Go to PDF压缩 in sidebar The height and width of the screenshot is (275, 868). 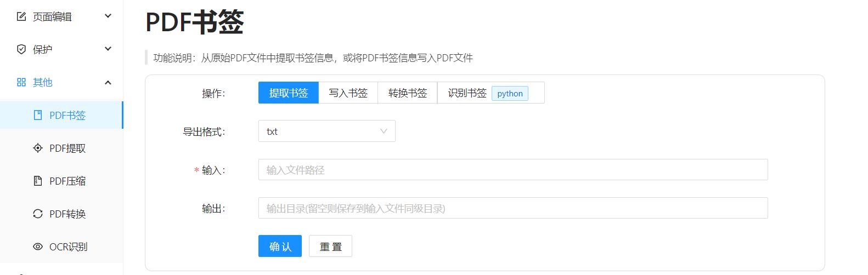pyautogui.click(x=61, y=181)
